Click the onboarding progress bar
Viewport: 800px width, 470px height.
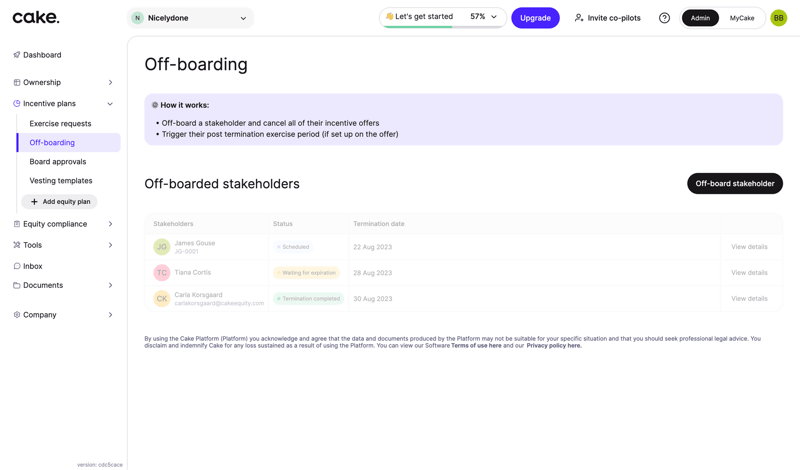coord(440,27)
